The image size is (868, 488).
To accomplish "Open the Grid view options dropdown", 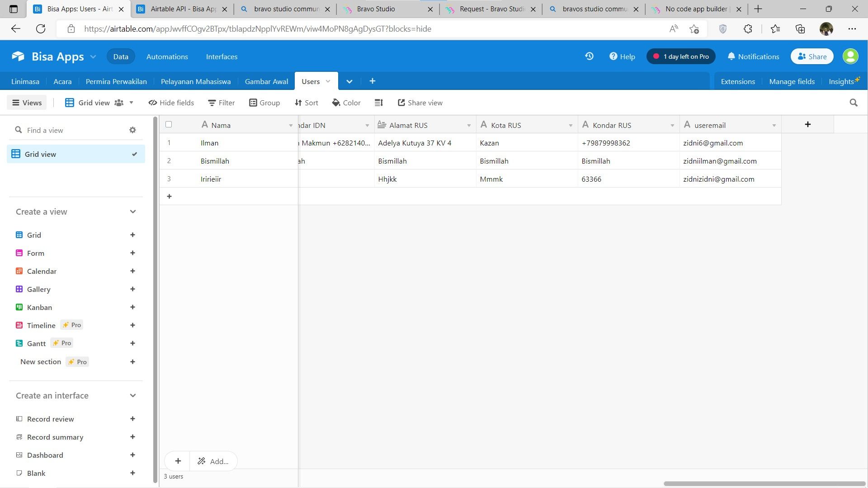I will click(131, 103).
